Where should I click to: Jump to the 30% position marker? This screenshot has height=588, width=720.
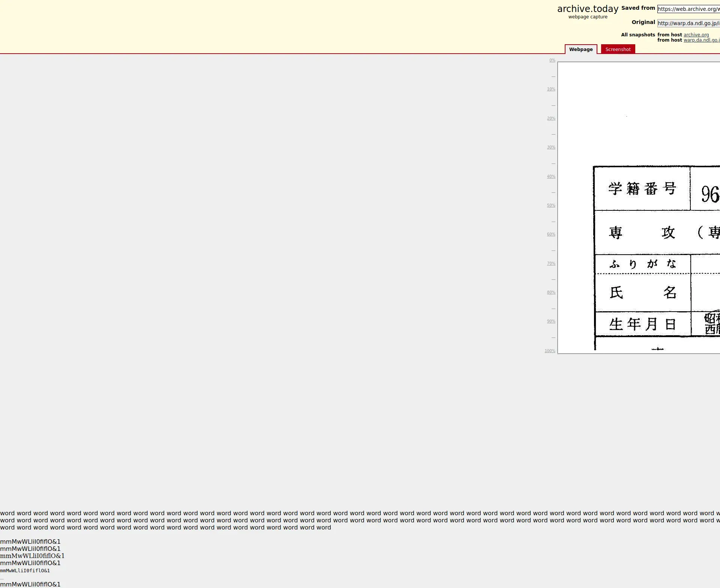(551, 147)
